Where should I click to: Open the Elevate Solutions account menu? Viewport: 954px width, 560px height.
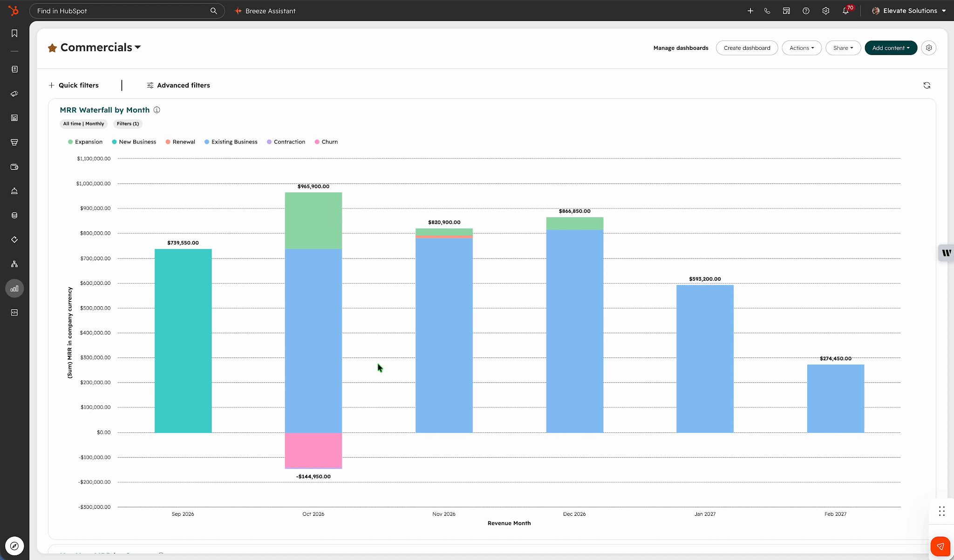point(909,11)
